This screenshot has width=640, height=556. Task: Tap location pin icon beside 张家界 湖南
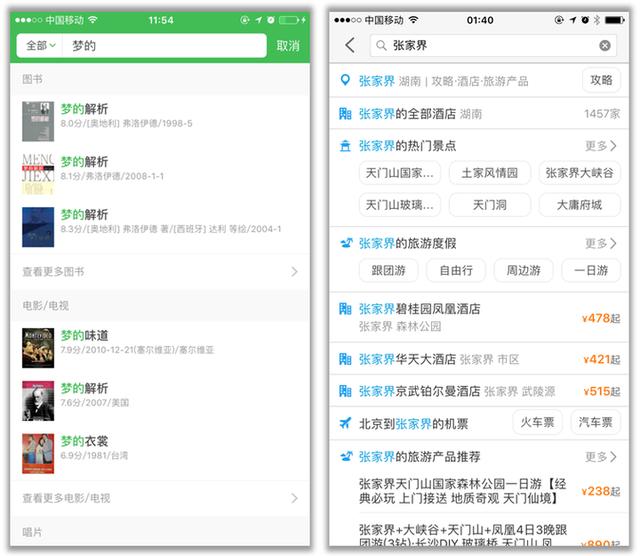click(x=345, y=80)
